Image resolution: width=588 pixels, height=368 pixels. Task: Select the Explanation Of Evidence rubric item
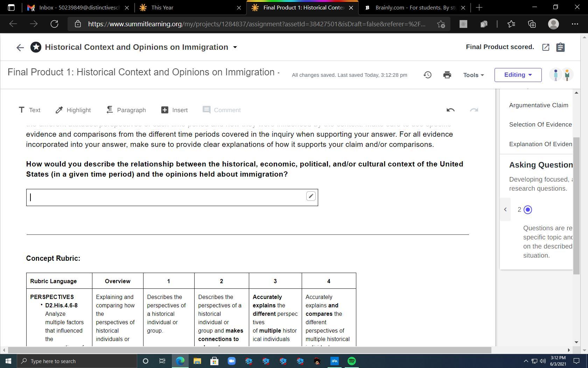(x=540, y=144)
